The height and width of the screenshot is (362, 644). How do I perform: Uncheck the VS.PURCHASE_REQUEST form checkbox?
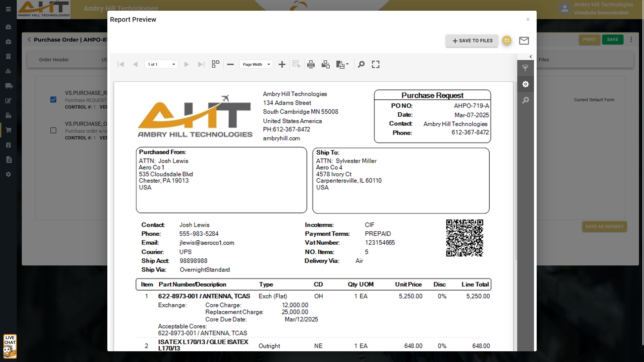tap(53, 100)
